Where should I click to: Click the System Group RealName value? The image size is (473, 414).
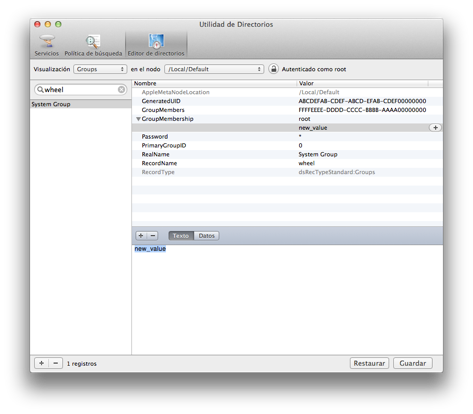click(318, 154)
